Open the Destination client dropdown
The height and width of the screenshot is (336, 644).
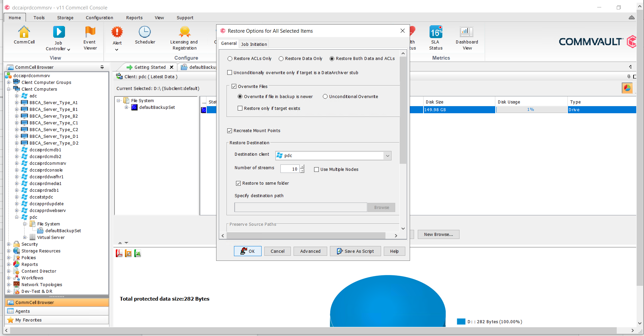(387, 156)
